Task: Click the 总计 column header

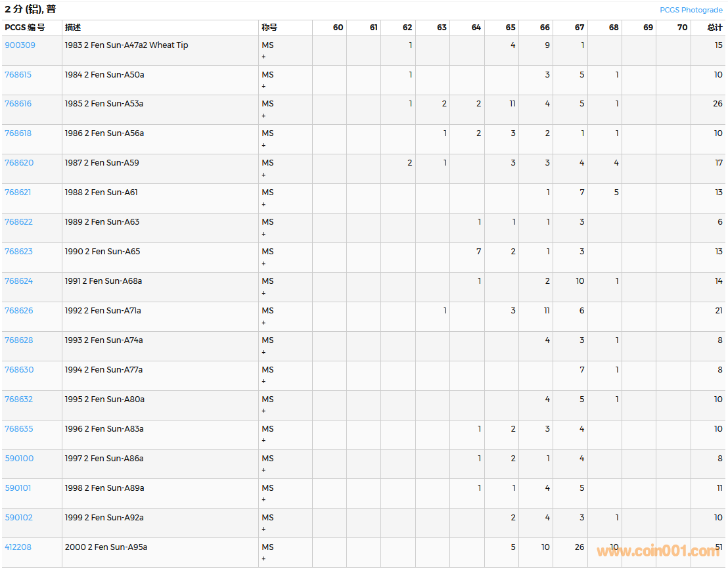Action: point(714,28)
